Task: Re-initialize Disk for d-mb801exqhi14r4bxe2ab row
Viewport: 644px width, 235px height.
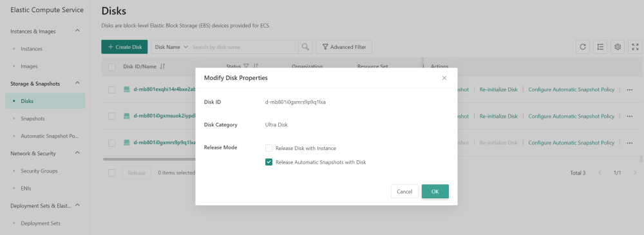Action: pos(498,89)
